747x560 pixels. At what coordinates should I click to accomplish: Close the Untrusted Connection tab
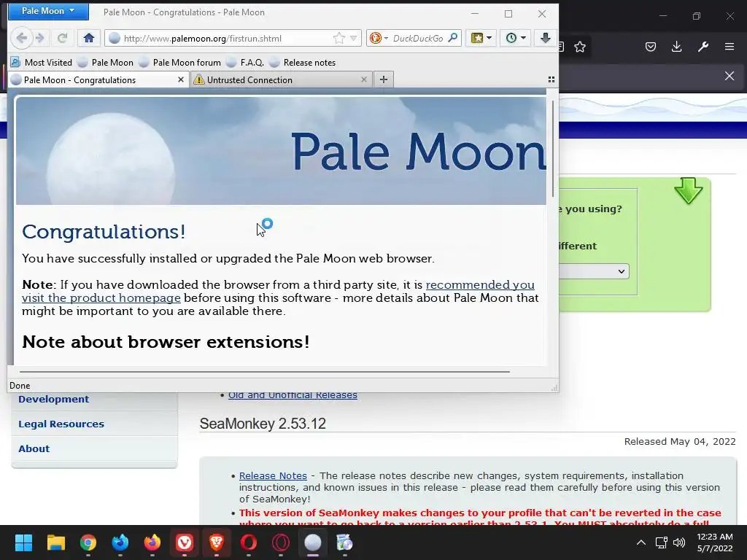point(364,79)
